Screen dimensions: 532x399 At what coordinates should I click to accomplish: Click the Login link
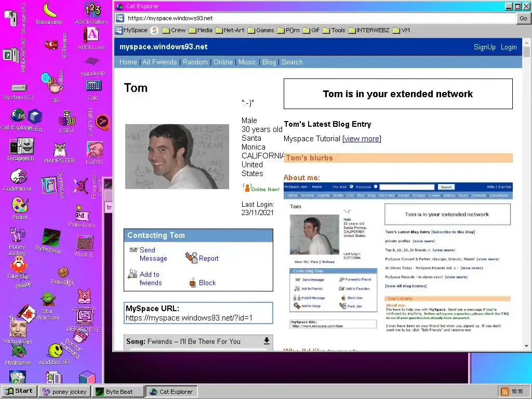pyautogui.click(x=509, y=47)
